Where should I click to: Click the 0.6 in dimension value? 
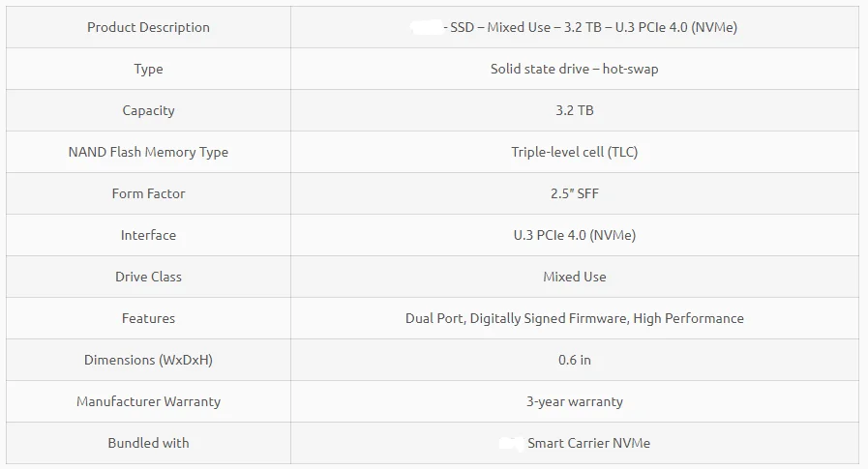574,360
